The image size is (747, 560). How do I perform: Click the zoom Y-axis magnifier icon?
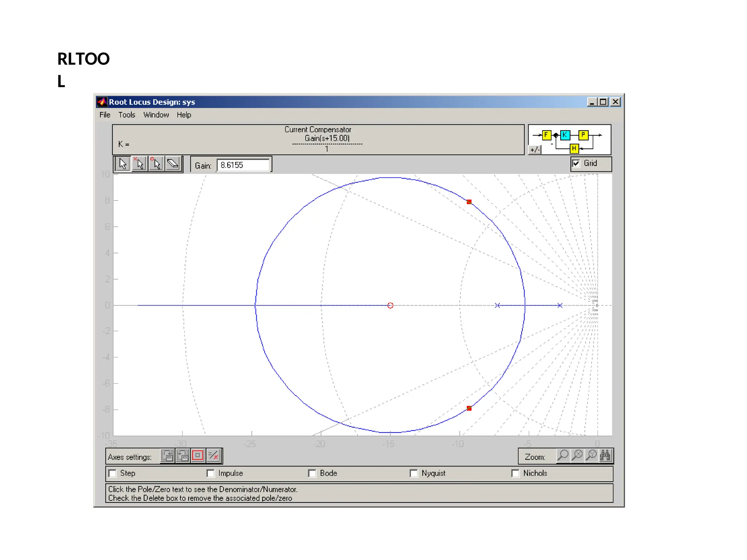click(591, 455)
